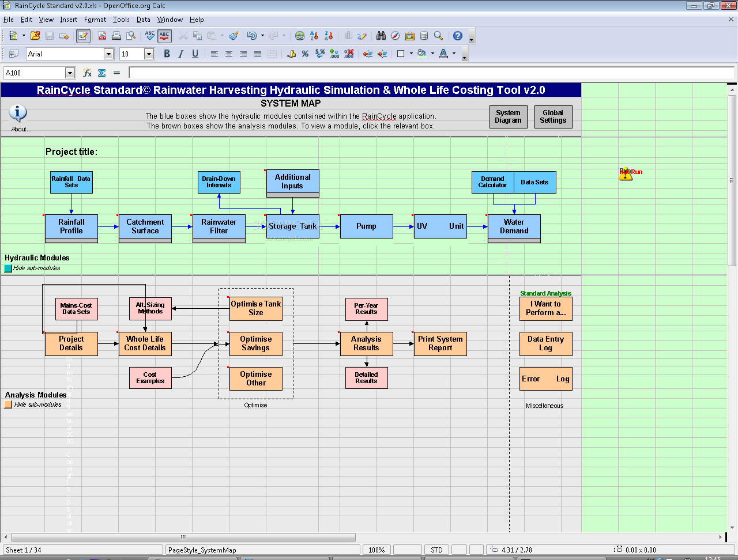
Task: Click the Sum sigma icon
Action: coord(102,73)
